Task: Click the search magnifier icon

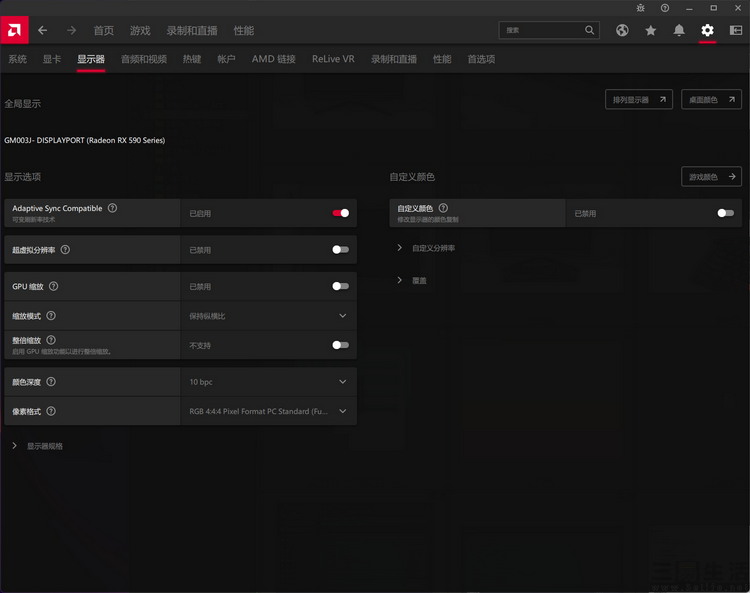Action: (x=589, y=30)
